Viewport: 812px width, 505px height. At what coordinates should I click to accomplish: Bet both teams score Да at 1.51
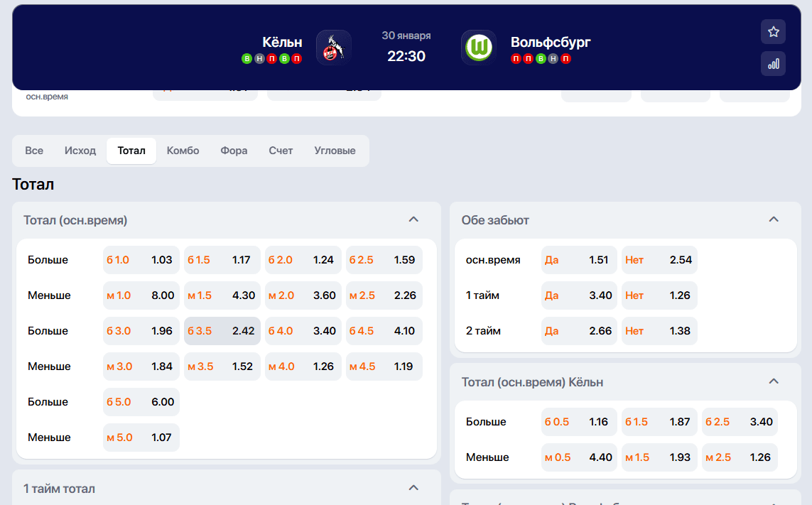pos(578,260)
